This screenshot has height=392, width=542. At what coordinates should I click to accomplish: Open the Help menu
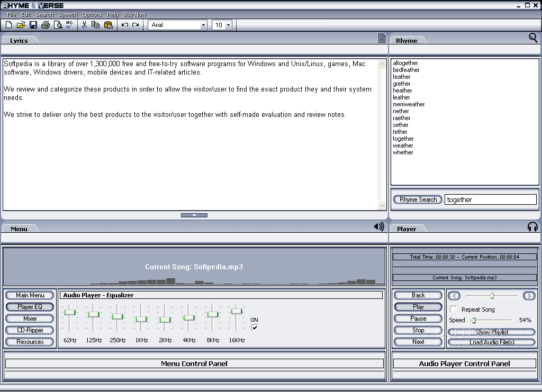[x=113, y=14]
